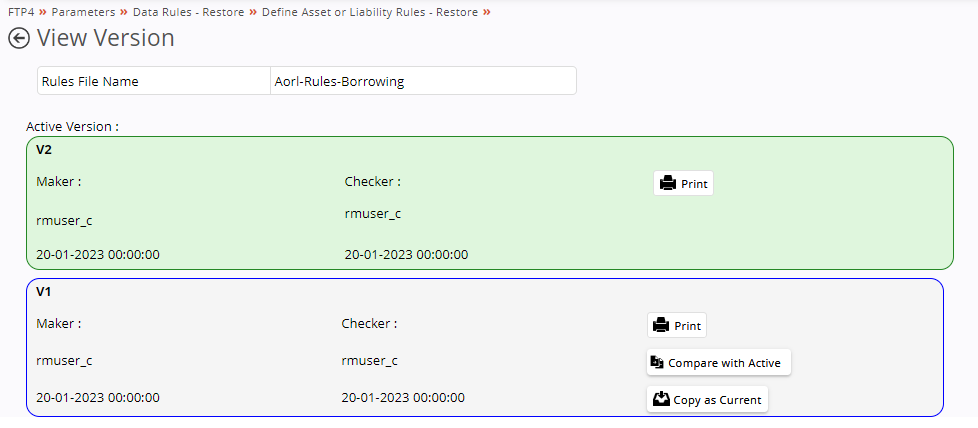Copy V1 as Current
The height and width of the screenshot is (428, 978).
[707, 399]
